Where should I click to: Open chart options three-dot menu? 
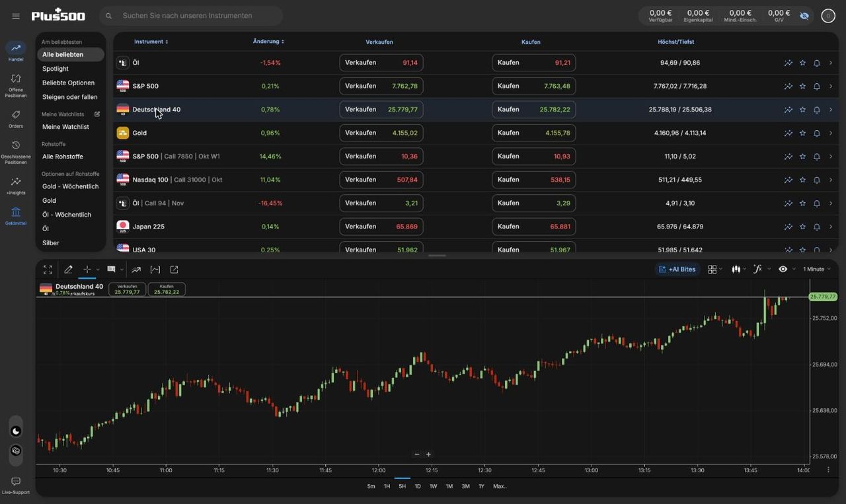pyautogui.click(x=828, y=470)
